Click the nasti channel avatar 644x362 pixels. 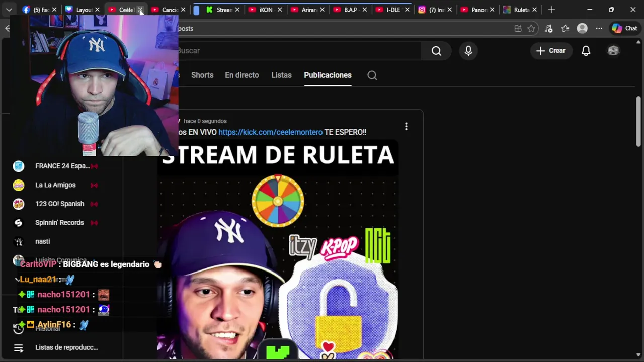click(19, 242)
